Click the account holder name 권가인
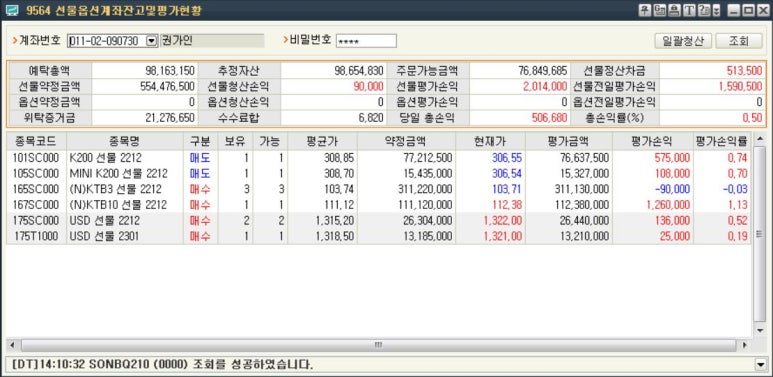773x377 pixels. (x=211, y=41)
